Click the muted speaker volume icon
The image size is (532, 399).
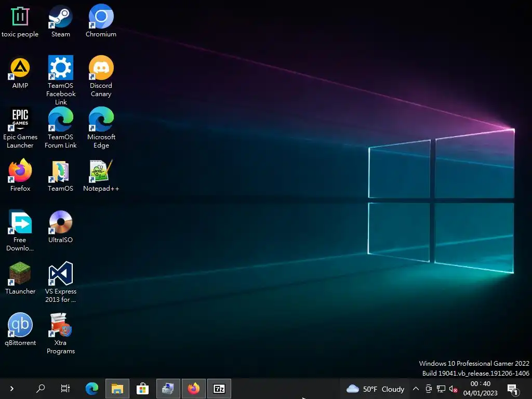pos(453,389)
